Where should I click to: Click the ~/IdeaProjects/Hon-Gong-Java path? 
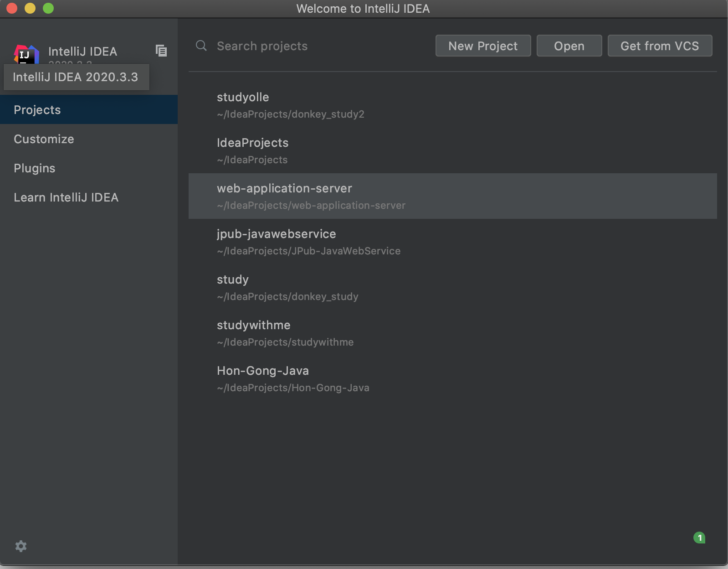click(293, 388)
